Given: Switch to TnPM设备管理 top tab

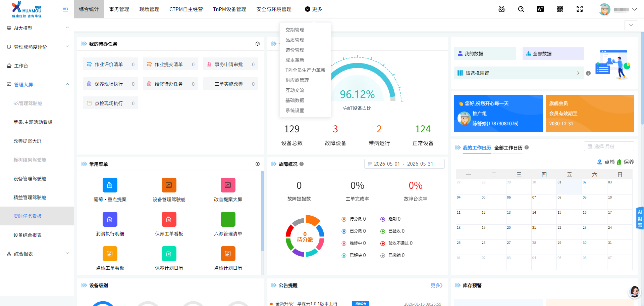Looking at the screenshot, I should point(230,9).
